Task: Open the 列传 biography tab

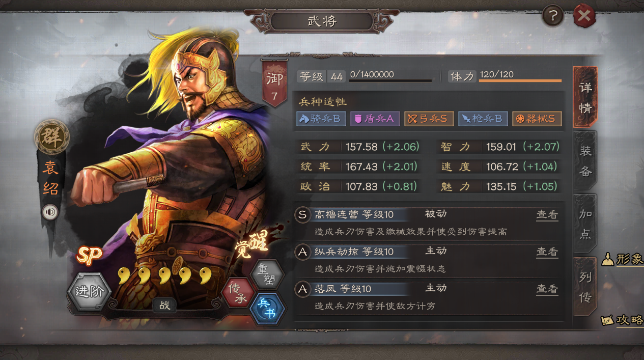Action: tap(585, 286)
